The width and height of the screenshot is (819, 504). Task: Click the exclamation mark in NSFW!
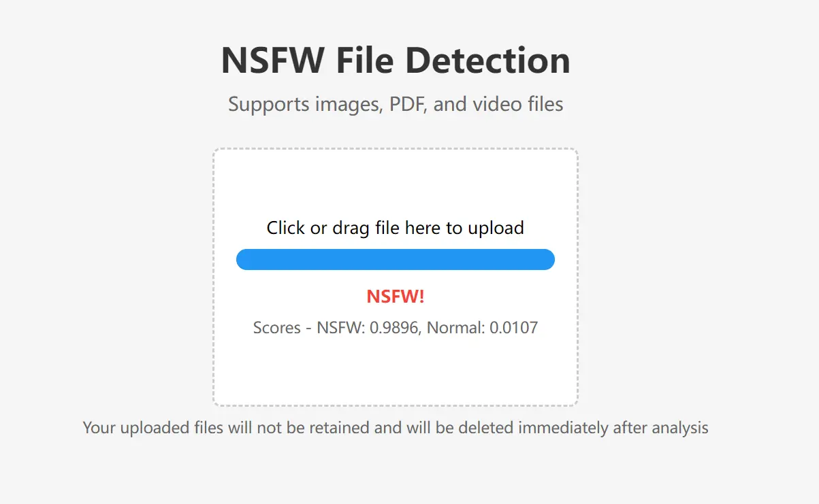(421, 296)
